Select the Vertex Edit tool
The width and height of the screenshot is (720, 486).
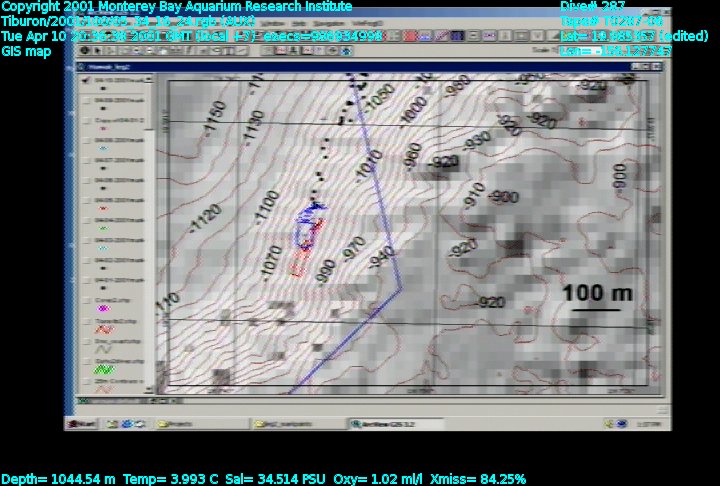(110, 51)
